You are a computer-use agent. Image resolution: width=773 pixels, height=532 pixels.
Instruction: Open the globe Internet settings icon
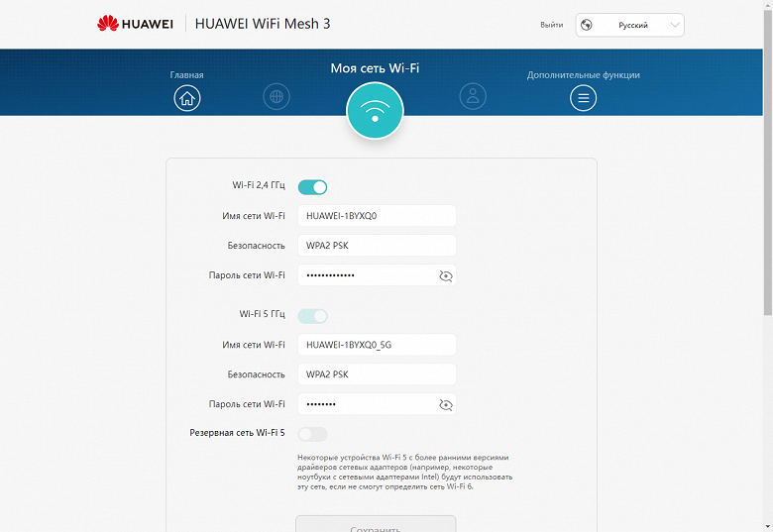(x=276, y=96)
